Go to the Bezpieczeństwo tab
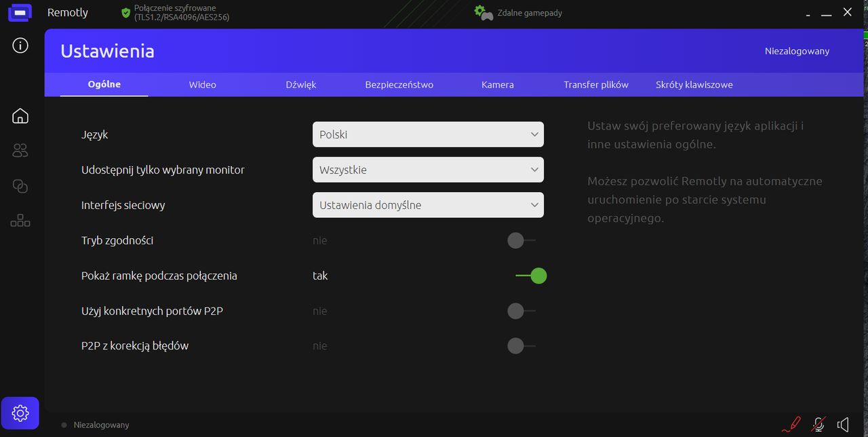The width and height of the screenshot is (868, 437). pos(399,85)
